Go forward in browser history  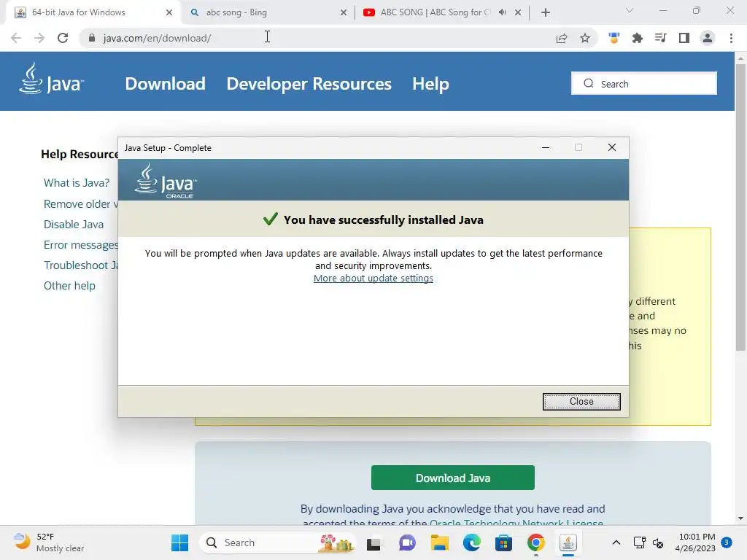[39, 38]
